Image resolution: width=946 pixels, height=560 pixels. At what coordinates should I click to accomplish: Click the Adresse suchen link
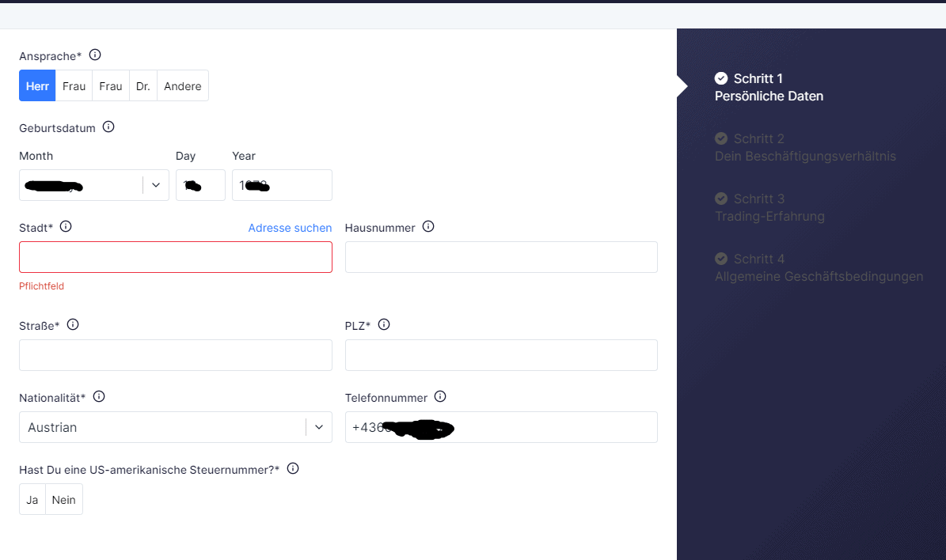pyautogui.click(x=290, y=228)
